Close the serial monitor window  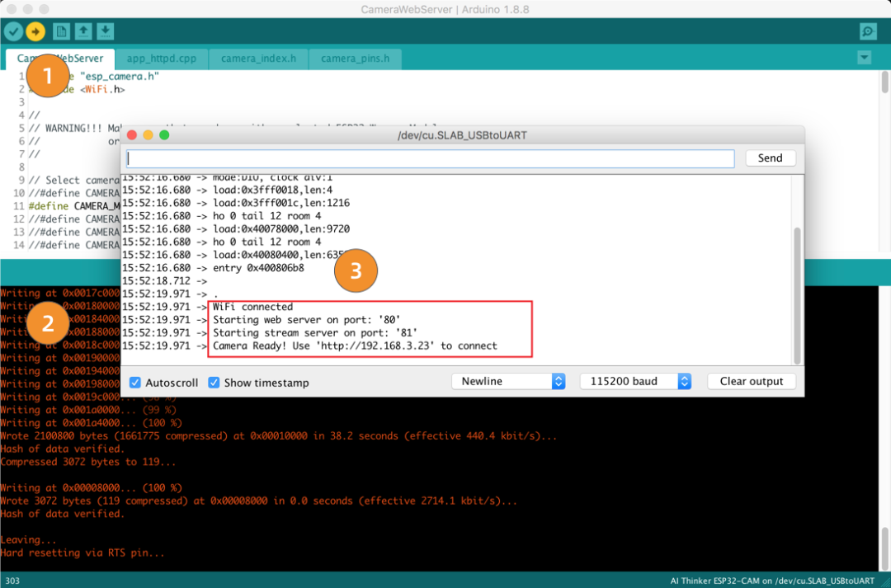tap(132, 135)
